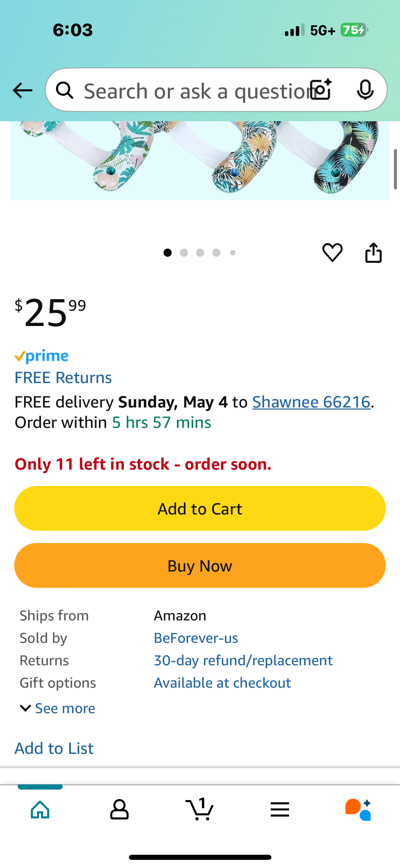Tap the share icon
The width and height of the screenshot is (400, 868).
point(373,253)
